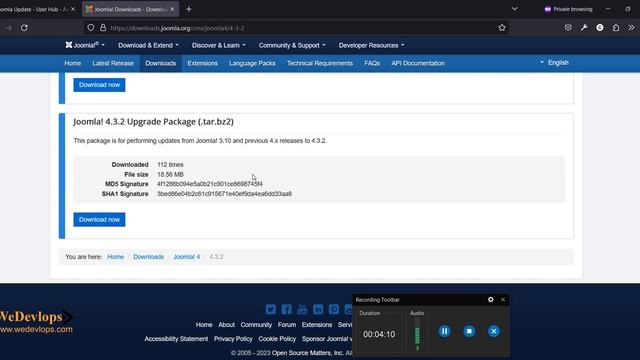Image resolution: width=640 pixels, height=360 pixels.
Task: Open the English language selector
Action: pos(554,62)
